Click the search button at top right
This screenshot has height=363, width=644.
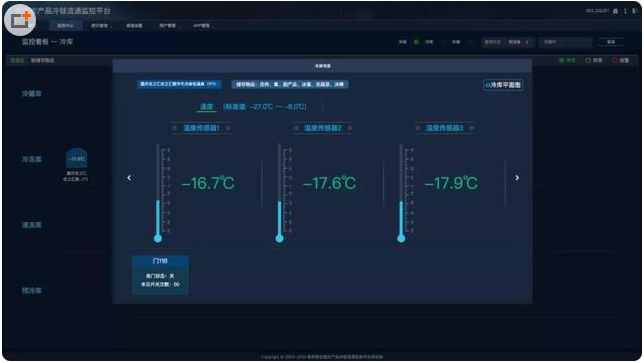click(611, 42)
